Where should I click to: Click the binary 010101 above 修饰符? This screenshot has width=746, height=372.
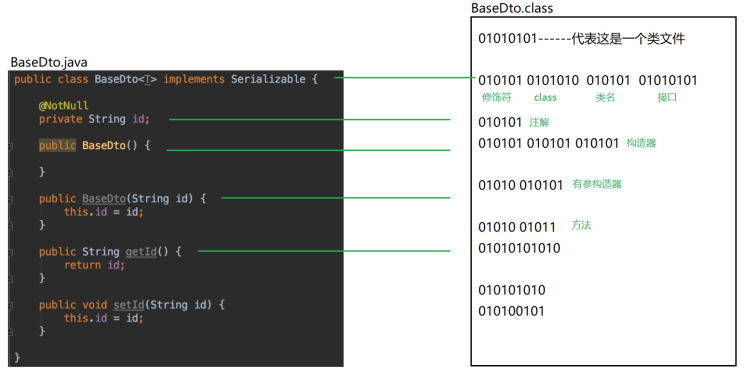click(500, 80)
